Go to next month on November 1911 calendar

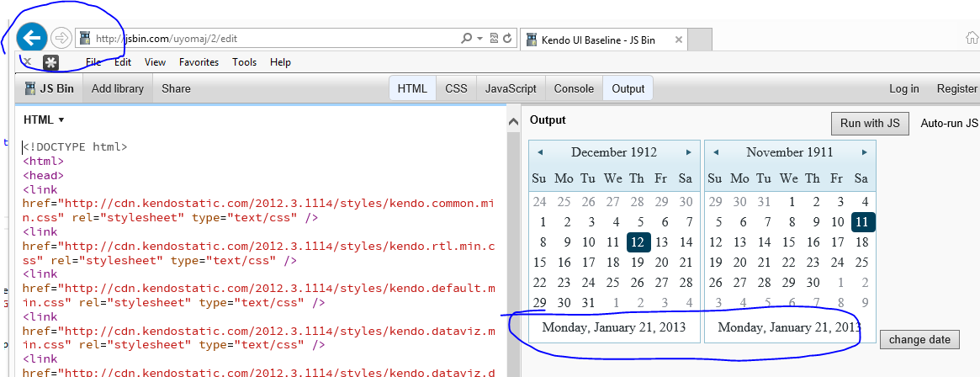[x=864, y=152]
